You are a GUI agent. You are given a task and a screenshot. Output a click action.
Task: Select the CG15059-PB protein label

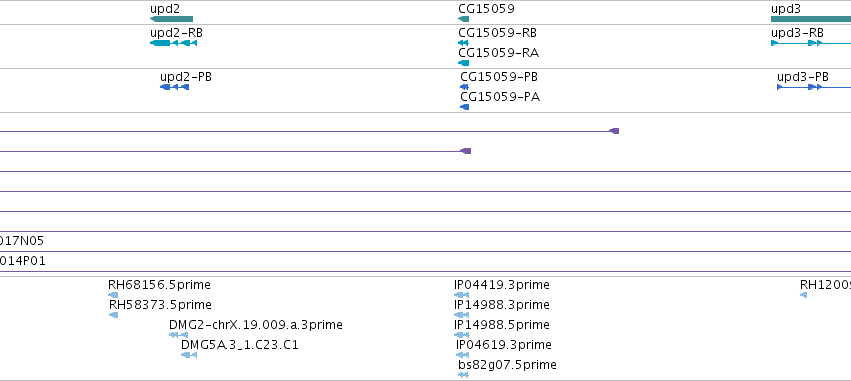point(499,77)
